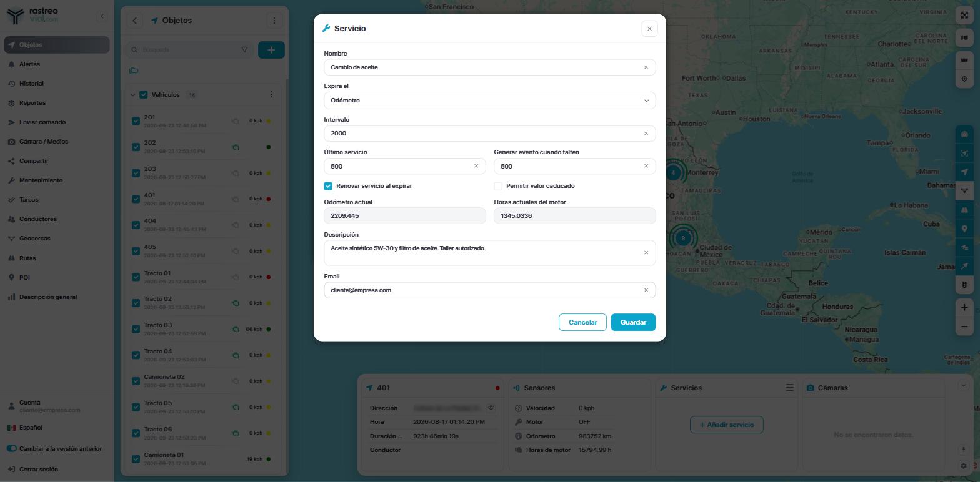Open Alertas in the sidebar
This screenshot has height=482, width=980.
click(57, 64)
